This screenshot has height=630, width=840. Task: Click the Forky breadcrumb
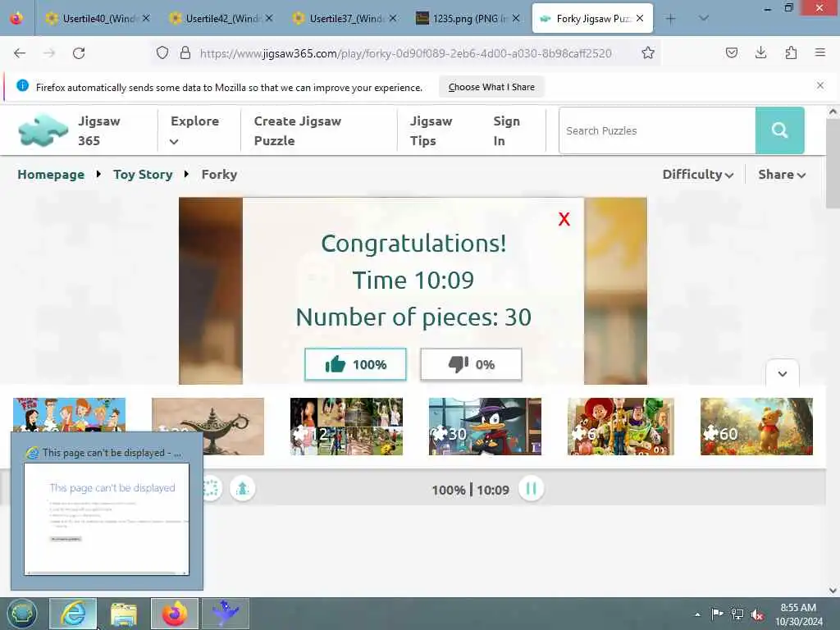click(x=219, y=175)
